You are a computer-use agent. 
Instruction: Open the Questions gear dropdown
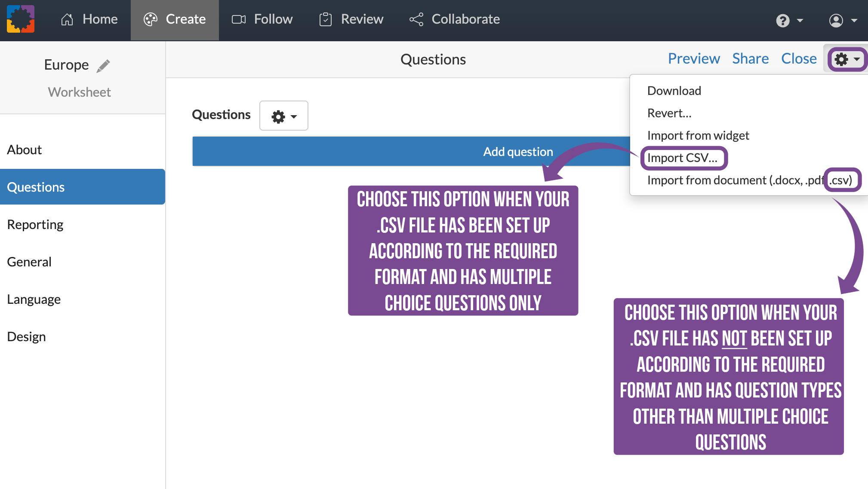[283, 116]
